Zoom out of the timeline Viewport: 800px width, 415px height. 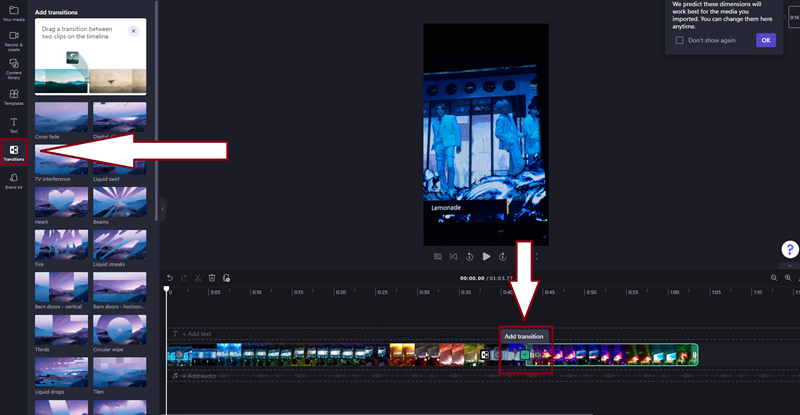coord(774,278)
